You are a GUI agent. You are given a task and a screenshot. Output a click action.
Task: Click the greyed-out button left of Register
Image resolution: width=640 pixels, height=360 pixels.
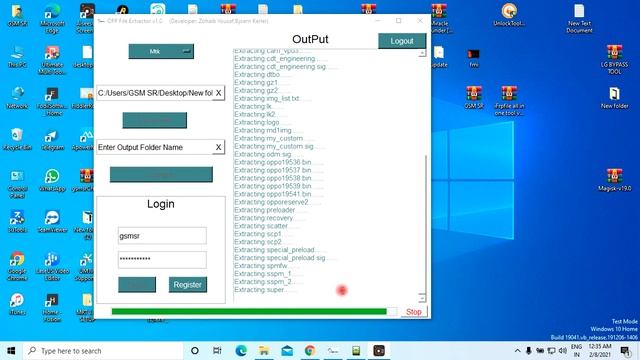137,284
